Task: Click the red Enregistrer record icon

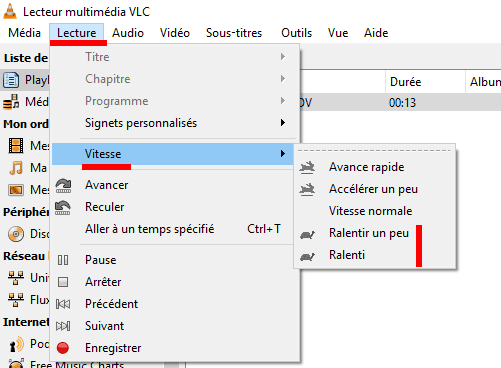Action: tap(63, 348)
